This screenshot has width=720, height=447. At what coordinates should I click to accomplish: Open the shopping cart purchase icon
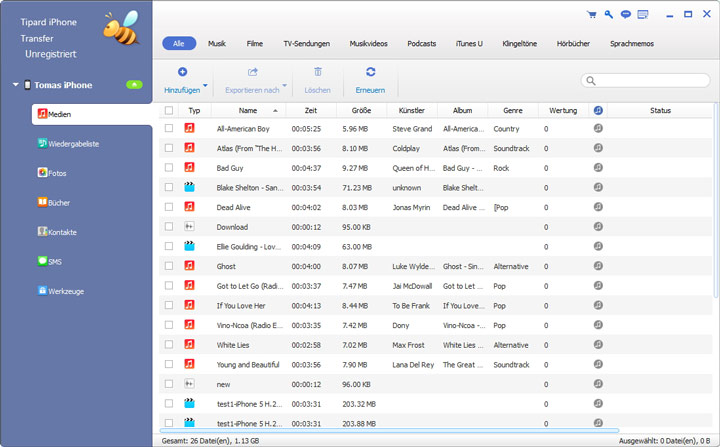(x=592, y=15)
